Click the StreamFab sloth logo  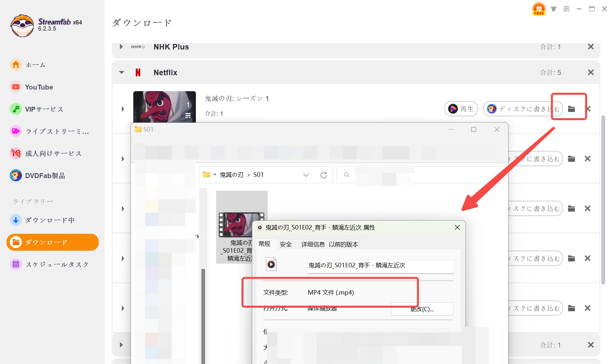coord(22,25)
